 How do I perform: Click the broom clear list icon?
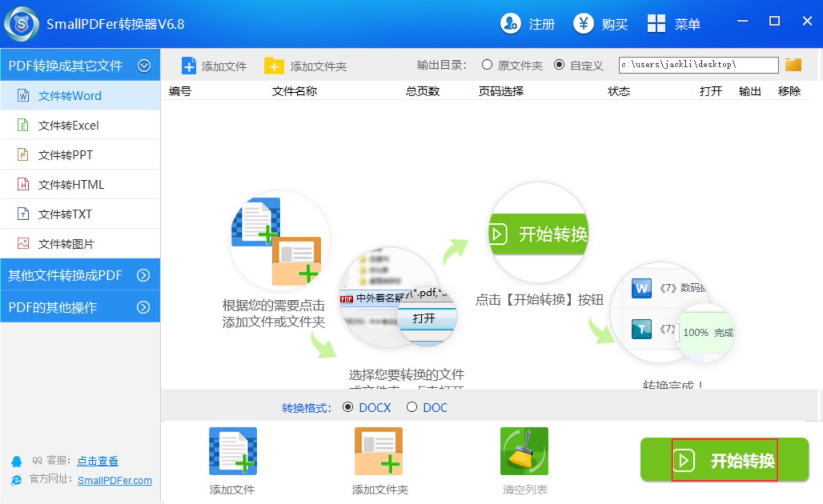click(524, 451)
